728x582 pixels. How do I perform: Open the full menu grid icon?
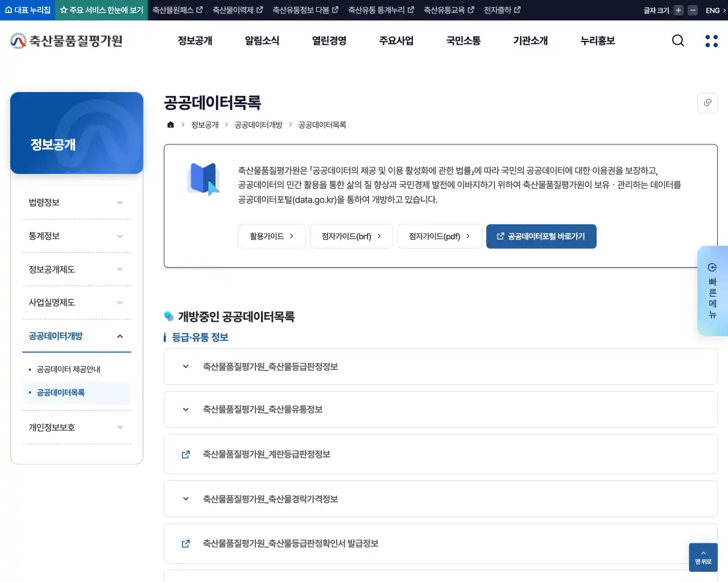pyautogui.click(x=711, y=40)
